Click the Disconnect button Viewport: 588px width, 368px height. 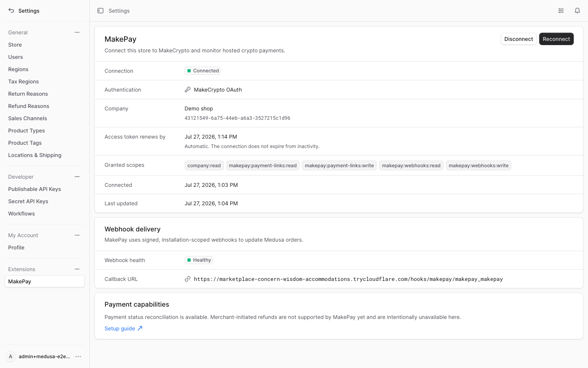click(519, 39)
